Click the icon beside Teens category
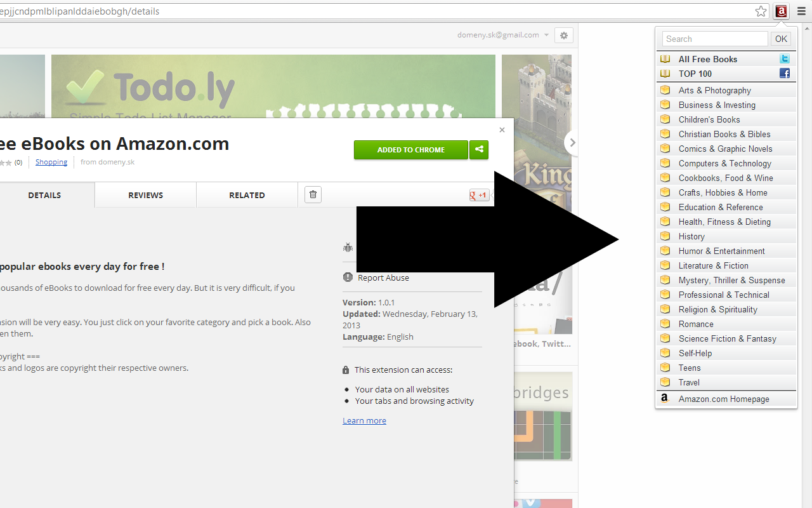This screenshot has width=812, height=508. 665,368
